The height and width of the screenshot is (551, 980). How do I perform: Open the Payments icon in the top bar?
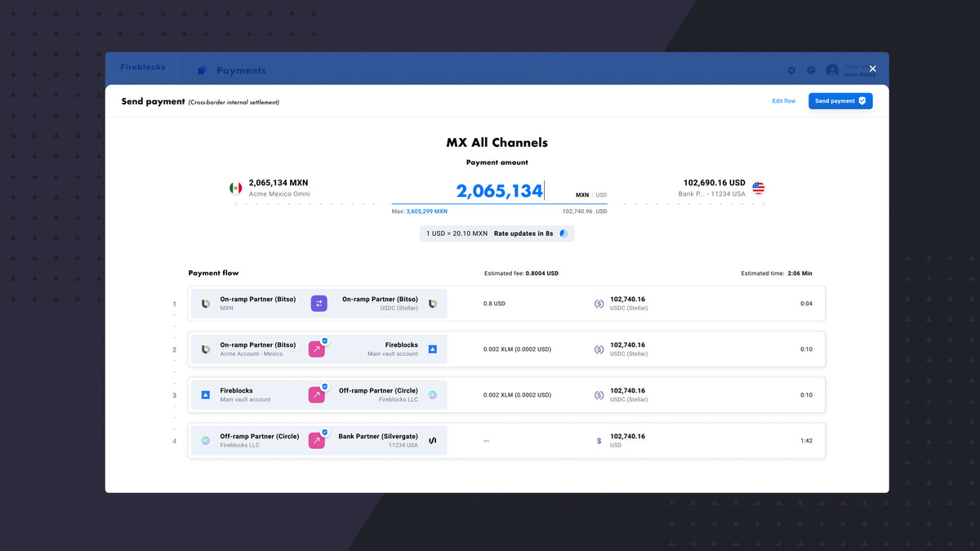(202, 70)
